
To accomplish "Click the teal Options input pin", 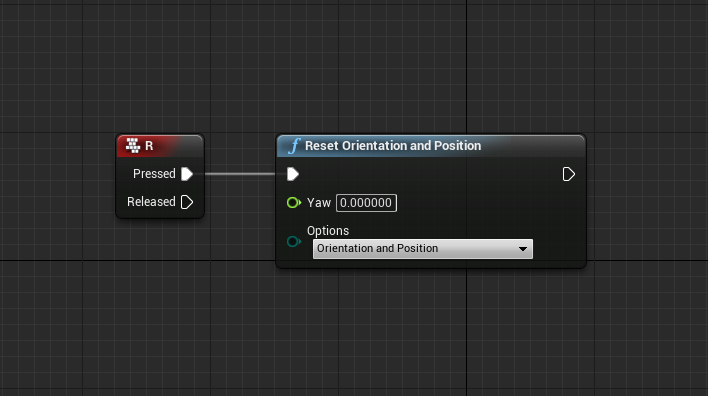I will pyautogui.click(x=294, y=242).
